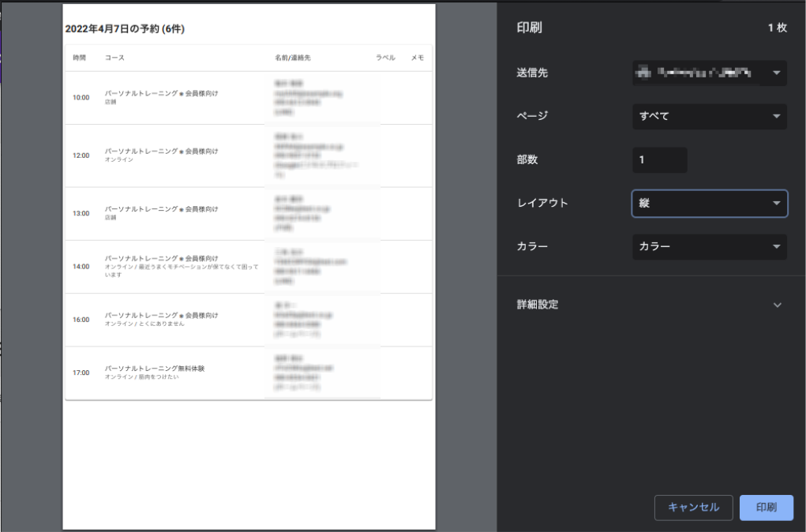Open the ページ dropdown showing すべて

[x=709, y=117]
